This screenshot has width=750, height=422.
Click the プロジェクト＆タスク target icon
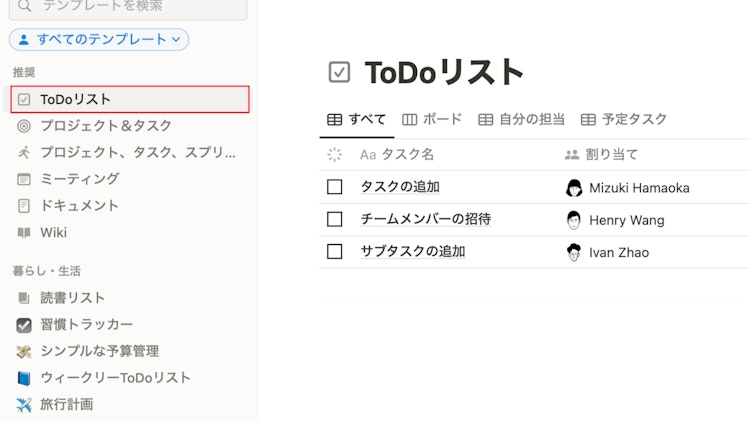click(x=24, y=126)
